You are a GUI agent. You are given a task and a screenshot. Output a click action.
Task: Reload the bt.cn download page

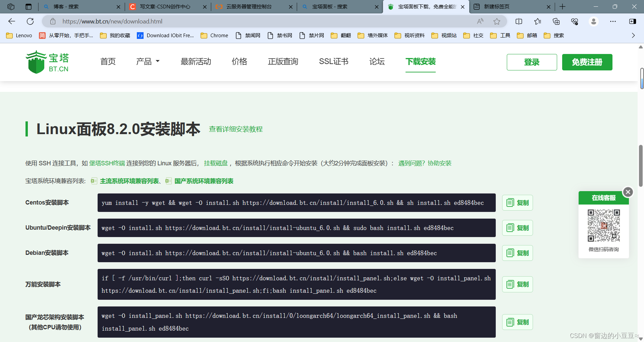[30, 21]
